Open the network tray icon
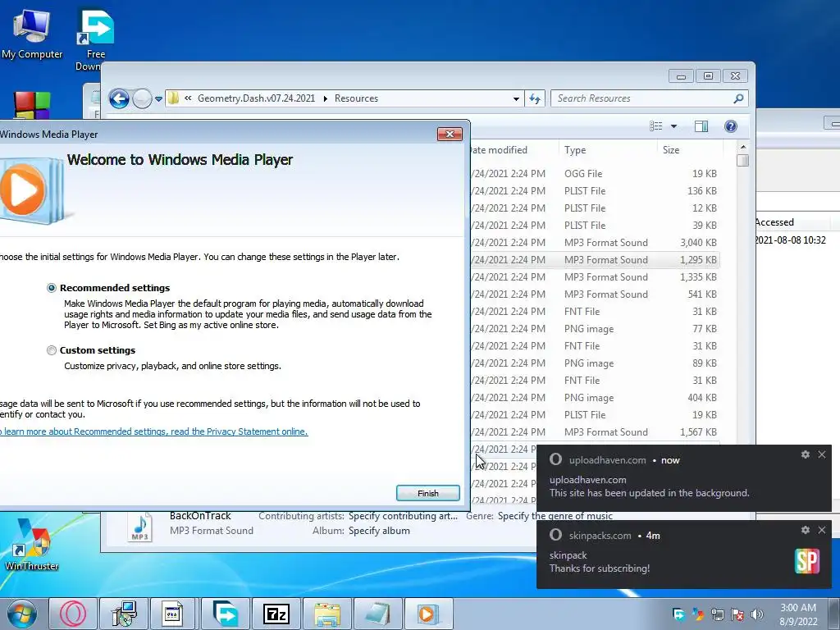 tap(717, 614)
